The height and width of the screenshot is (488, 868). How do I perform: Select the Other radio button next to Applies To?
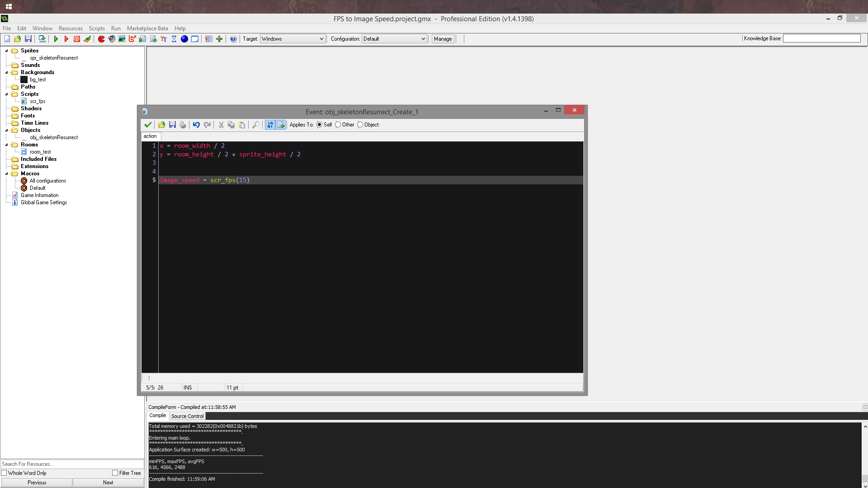[x=338, y=125]
